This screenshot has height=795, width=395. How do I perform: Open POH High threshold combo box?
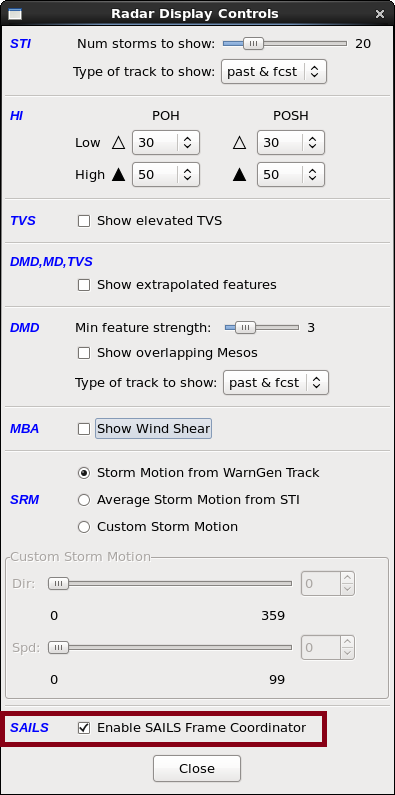[166, 175]
